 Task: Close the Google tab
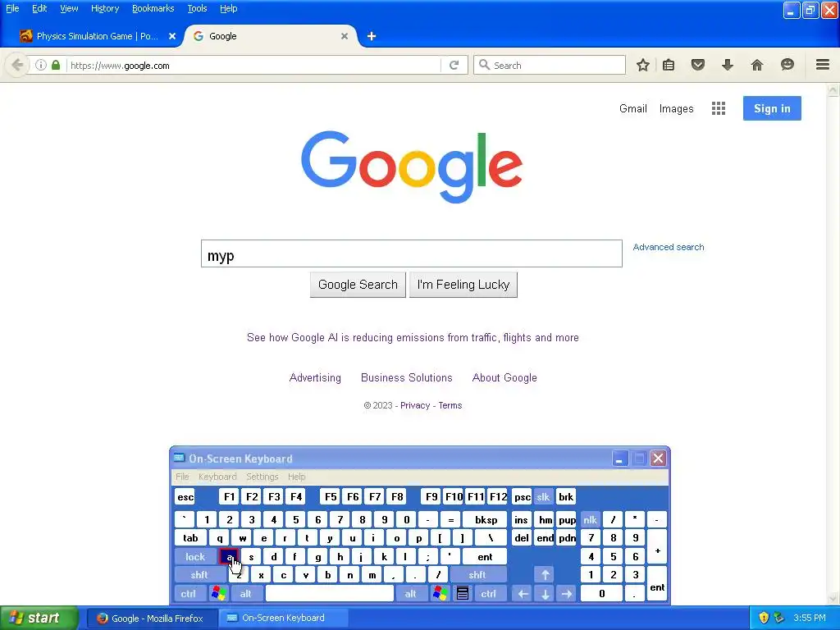pos(345,36)
